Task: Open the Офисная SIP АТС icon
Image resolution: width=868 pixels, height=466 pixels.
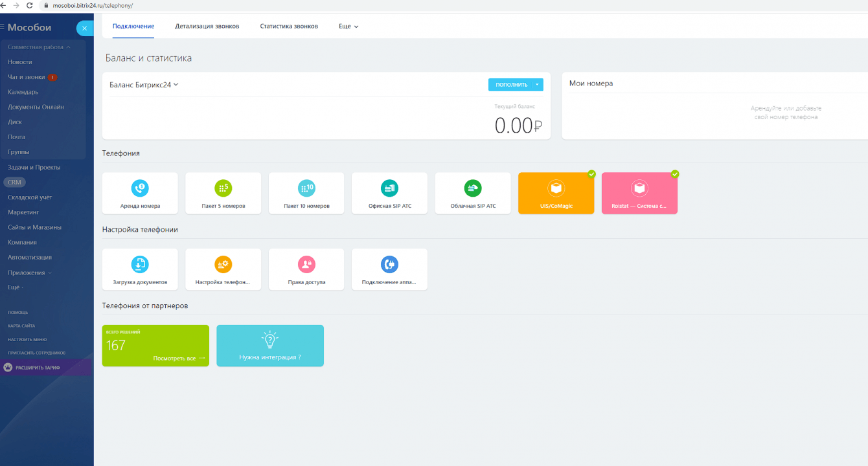Action: (389, 188)
